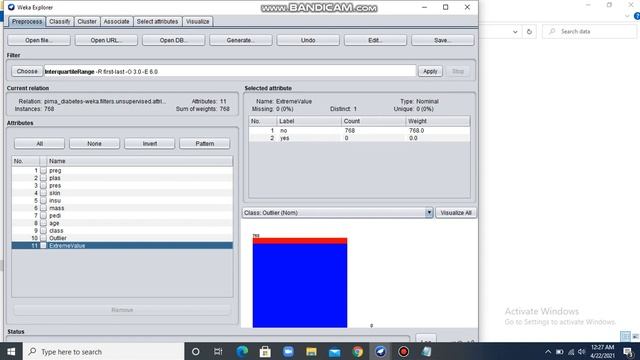Click the Undo button

point(308,40)
